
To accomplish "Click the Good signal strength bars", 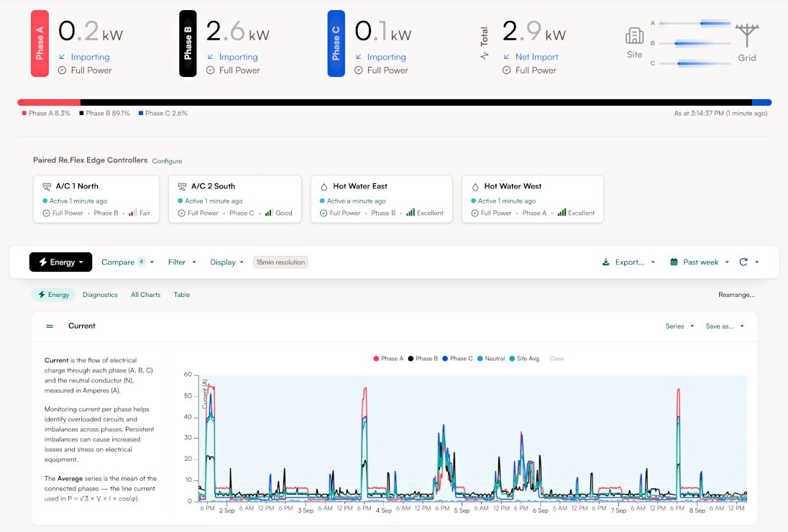I will 269,213.
